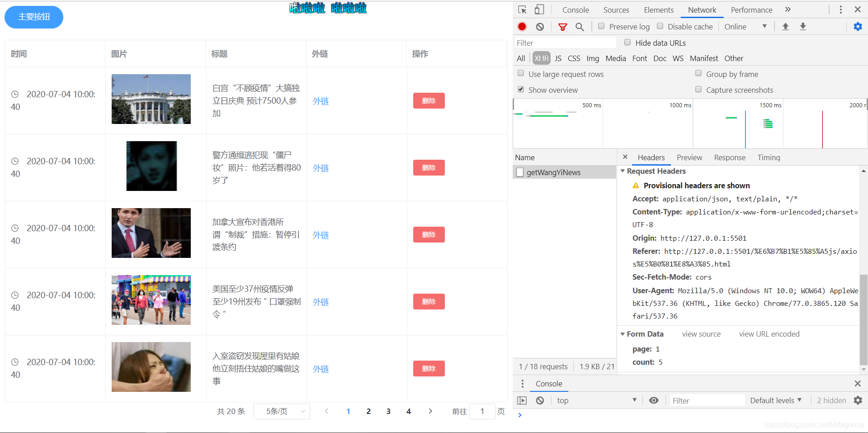
Task: Open the Sources panel
Action: (x=616, y=10)
